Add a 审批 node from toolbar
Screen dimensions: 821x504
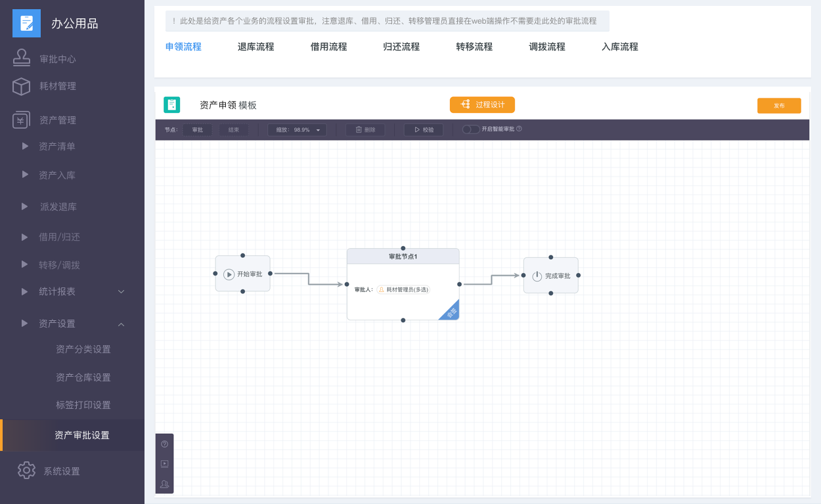(x=197, y=130)
